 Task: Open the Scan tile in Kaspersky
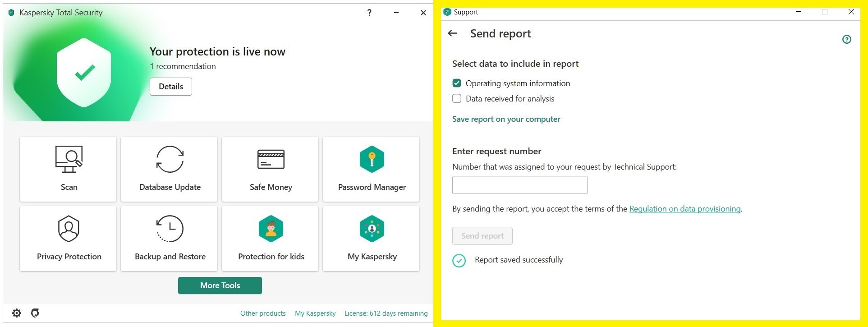pyautogui.click(x=68, y=169)
